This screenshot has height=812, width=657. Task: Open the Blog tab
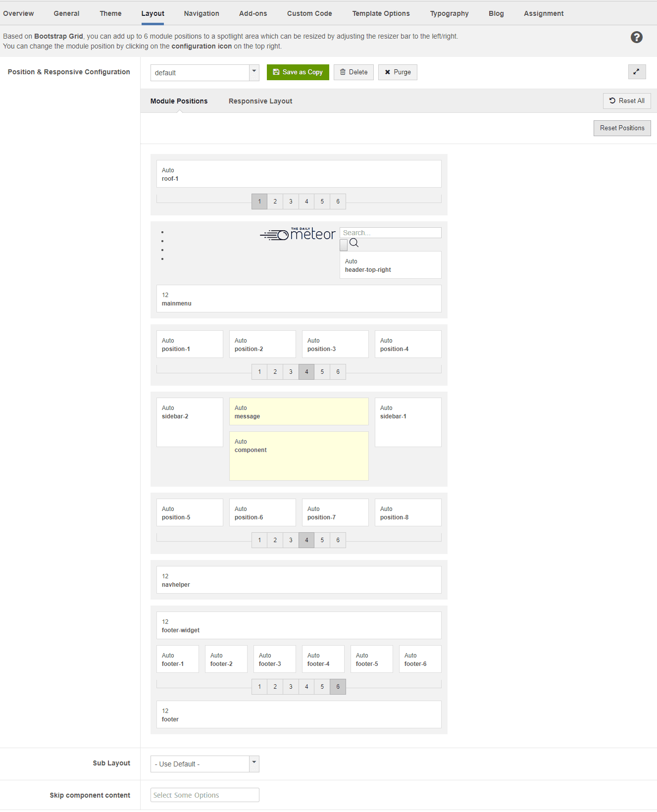pyautogui.click(x=496, y=13)
